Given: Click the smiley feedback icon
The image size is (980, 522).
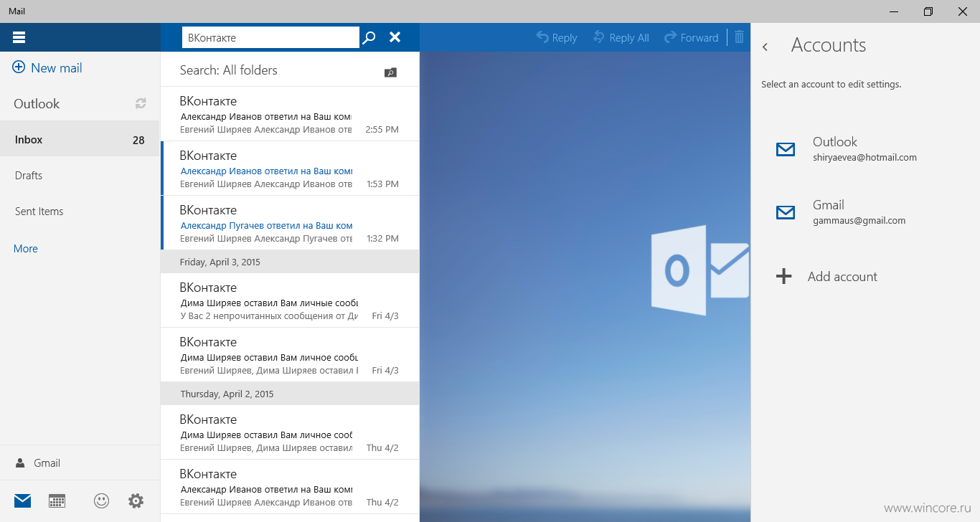Looking at the screenshot, I should (x=102, y=500).
